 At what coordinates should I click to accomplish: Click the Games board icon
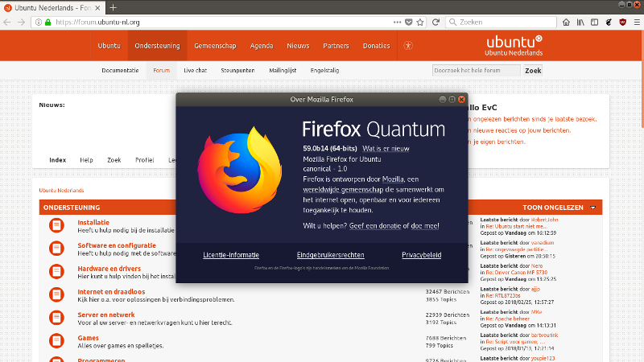click(x=56, y=340)
